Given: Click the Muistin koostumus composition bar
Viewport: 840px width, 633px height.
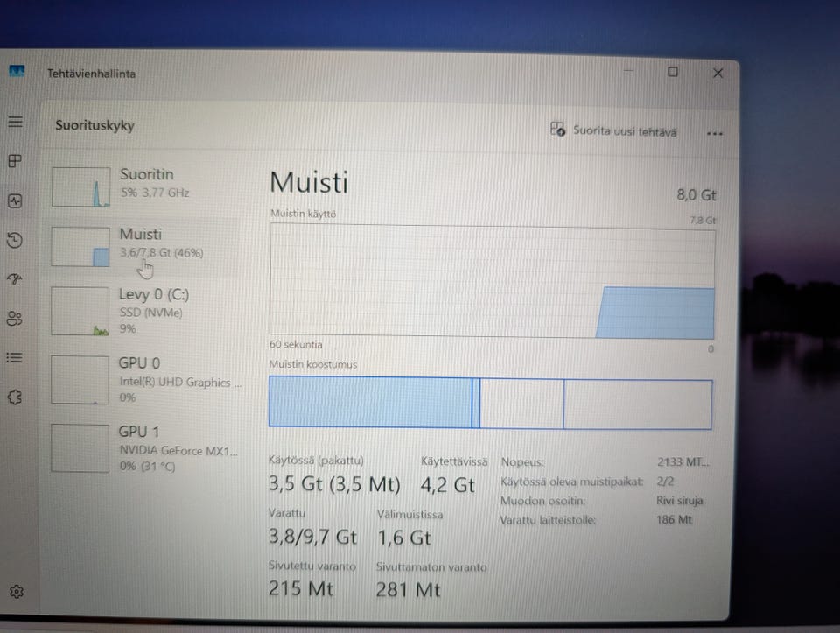Looking at the screenshot, I should click(490, 403).
